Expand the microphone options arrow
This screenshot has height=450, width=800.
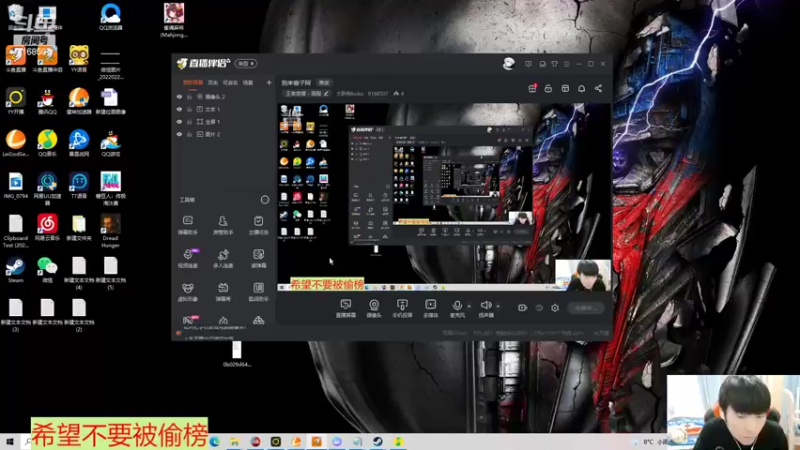[469, 307]
